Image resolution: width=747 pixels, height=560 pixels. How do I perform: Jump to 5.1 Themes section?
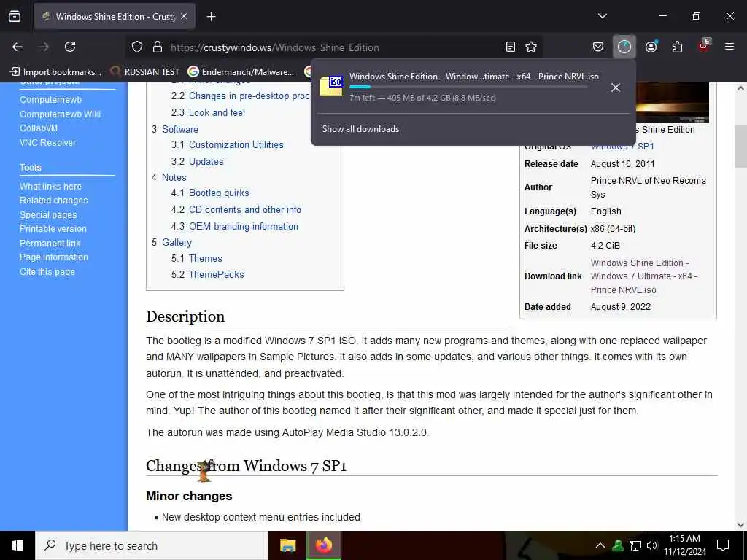click(197, 258)
